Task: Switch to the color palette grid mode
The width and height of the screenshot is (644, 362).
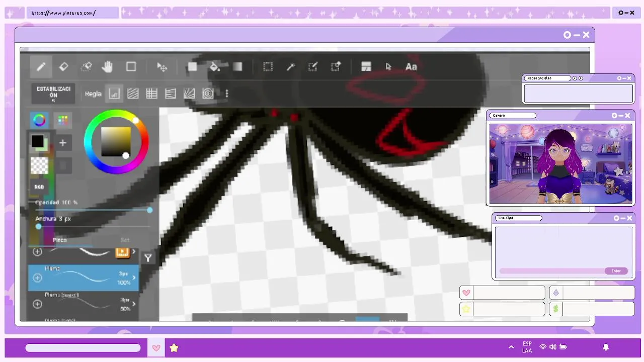Action: tap(63, 120)
